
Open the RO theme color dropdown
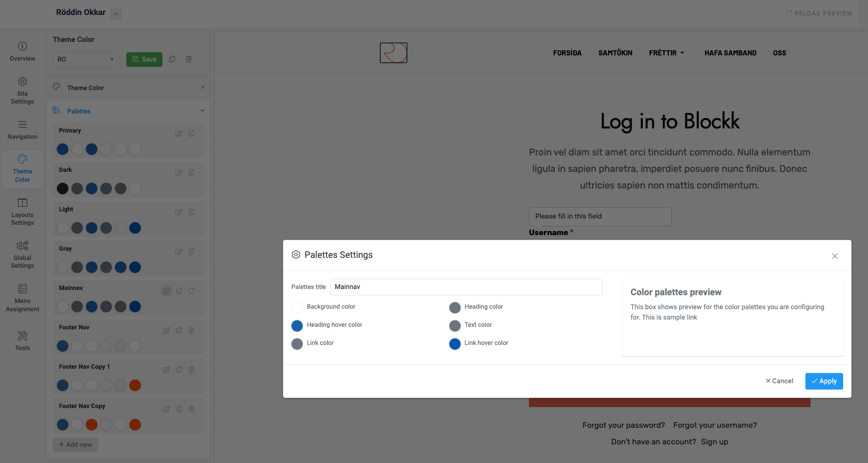coord(86,60)
